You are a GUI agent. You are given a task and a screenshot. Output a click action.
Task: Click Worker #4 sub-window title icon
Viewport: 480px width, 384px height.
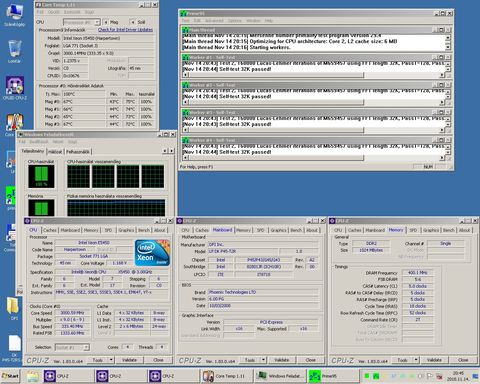click(185, 140)
